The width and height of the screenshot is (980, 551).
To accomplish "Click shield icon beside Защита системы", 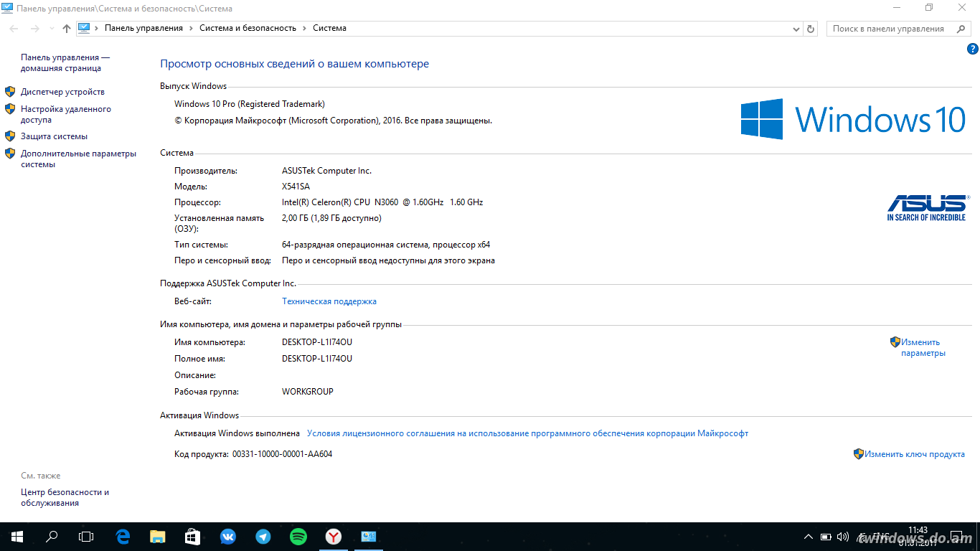I will click(x=10, y=136).
